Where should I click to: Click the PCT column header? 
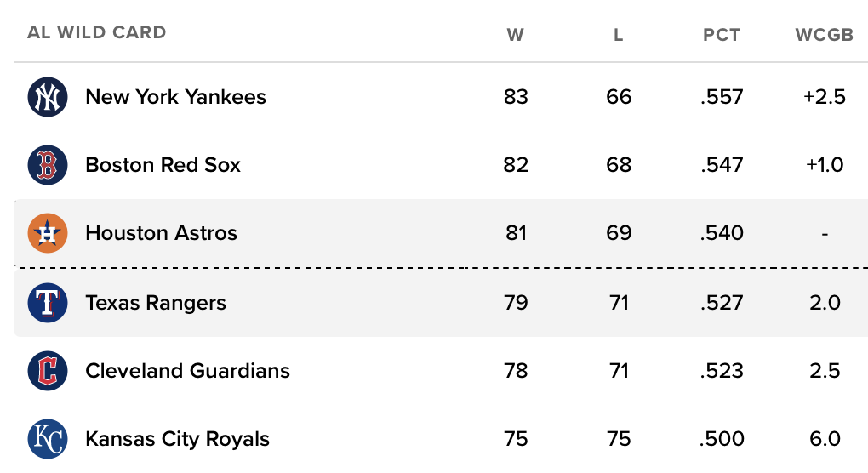tap(722, 35)
